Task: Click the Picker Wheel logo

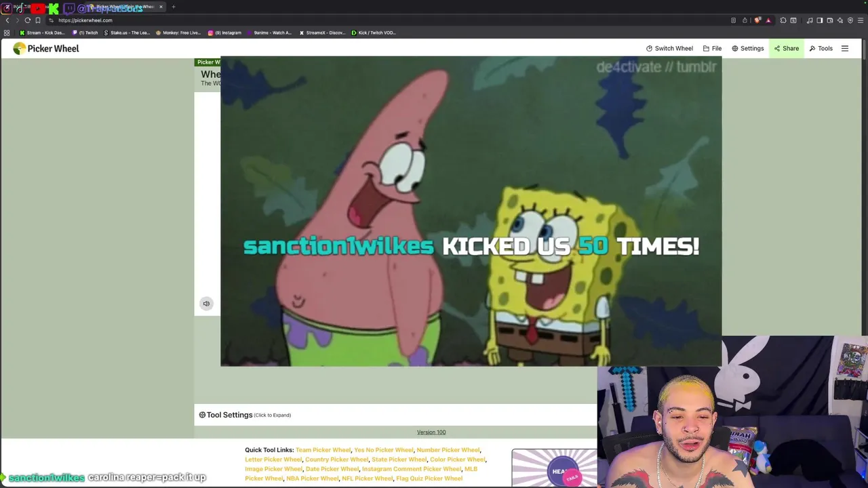Action: pyautogui.click(x=46, y=48)
